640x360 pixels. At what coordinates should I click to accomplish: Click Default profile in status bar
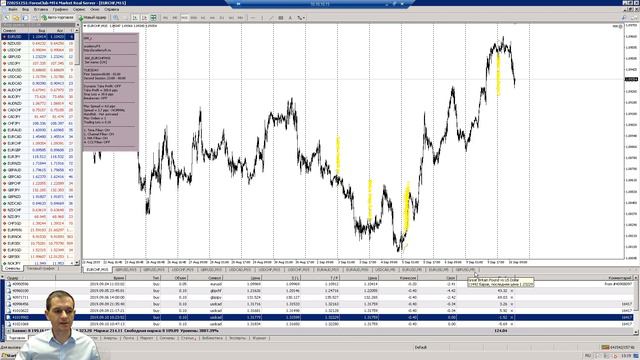pyautogui.click(x=421, y=347)
